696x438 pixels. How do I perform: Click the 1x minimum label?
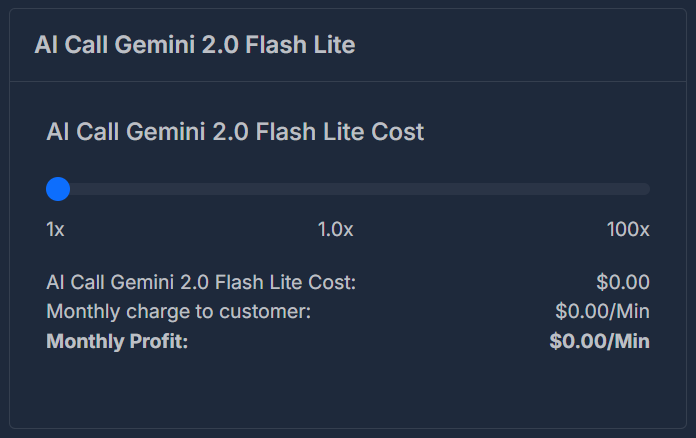point(55,229)
